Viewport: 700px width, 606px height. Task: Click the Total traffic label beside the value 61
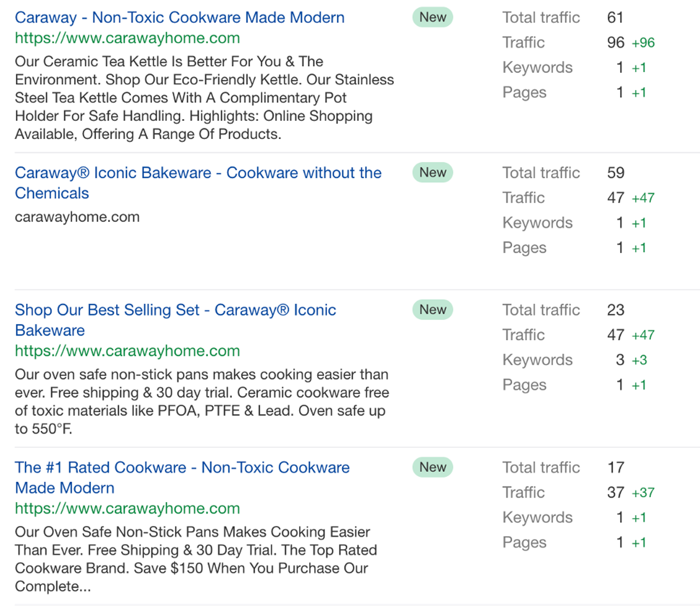click(541, 18)
